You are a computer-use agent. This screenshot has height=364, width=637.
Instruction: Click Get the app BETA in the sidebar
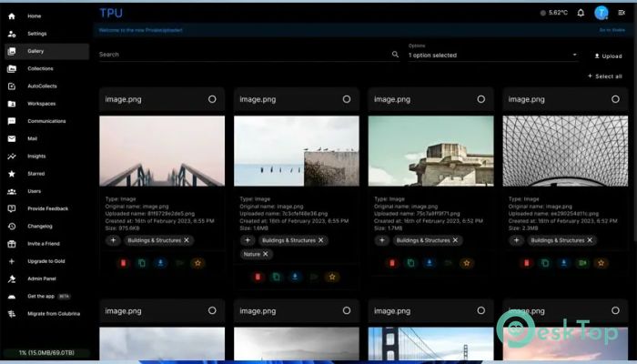(46, 296)
